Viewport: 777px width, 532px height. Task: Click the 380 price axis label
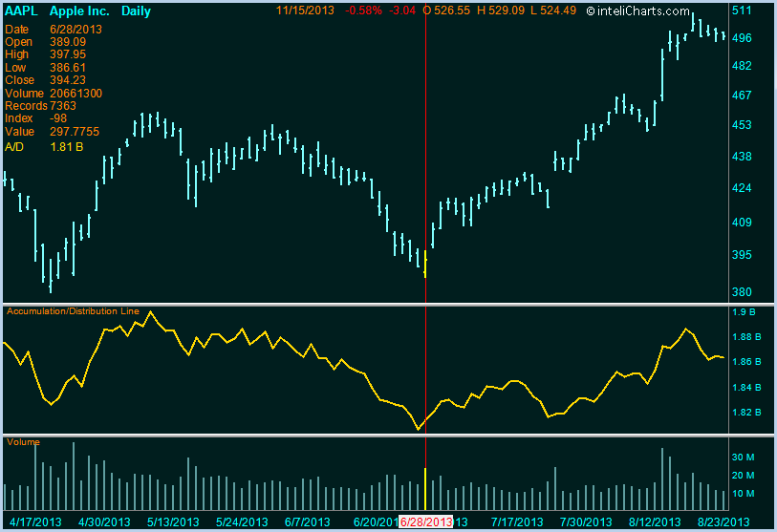point(742,292)
